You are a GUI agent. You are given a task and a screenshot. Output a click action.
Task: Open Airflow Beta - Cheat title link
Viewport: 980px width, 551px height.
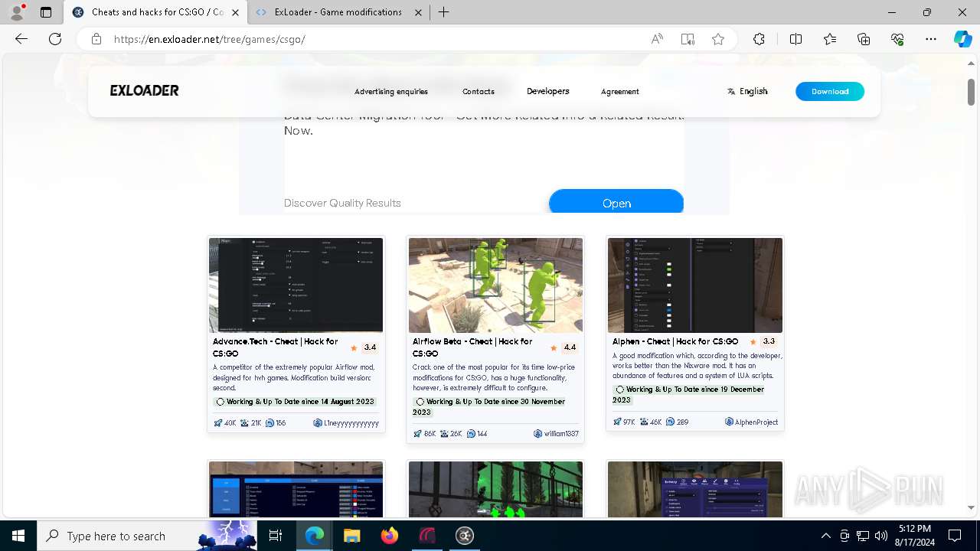click(472, 347)
